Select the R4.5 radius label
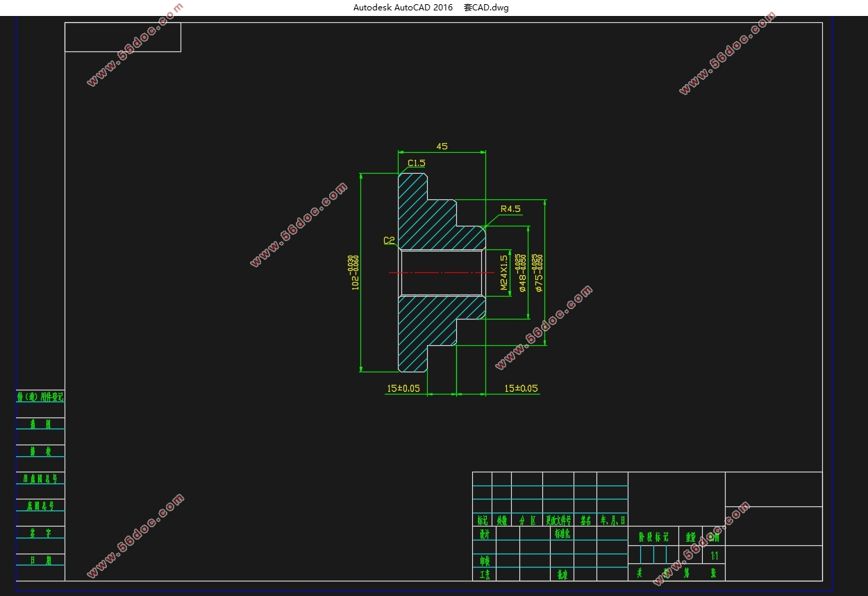868x596 pixels. click(510, 208)
